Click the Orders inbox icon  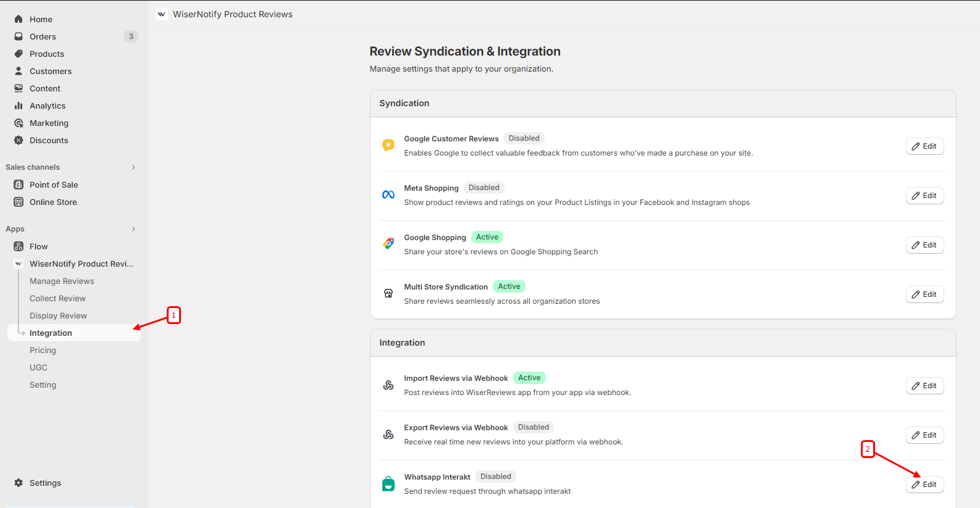point(19,36)
